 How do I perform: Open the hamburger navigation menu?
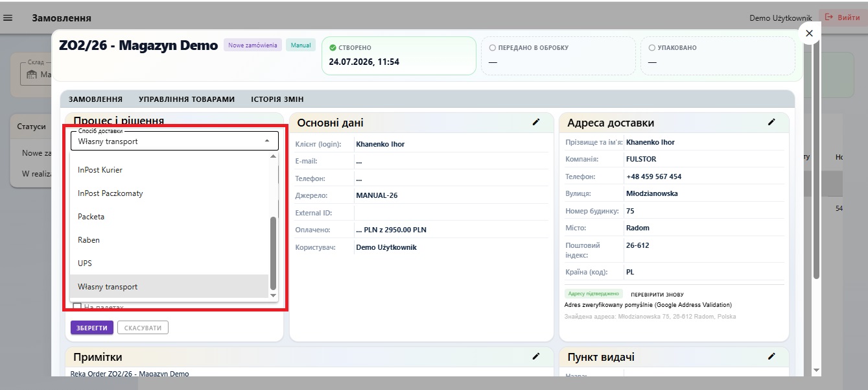coord(8,18)
